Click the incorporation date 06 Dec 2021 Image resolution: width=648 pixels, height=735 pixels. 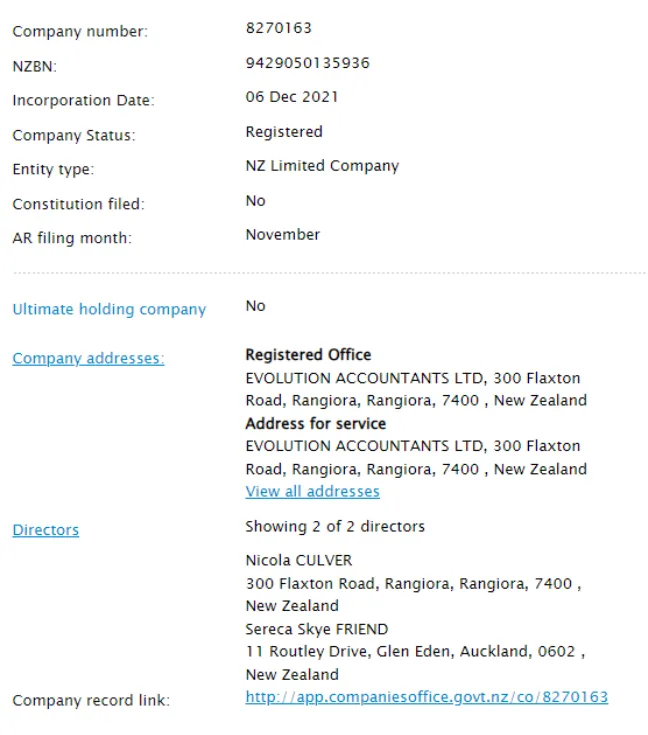coord(292,97)
